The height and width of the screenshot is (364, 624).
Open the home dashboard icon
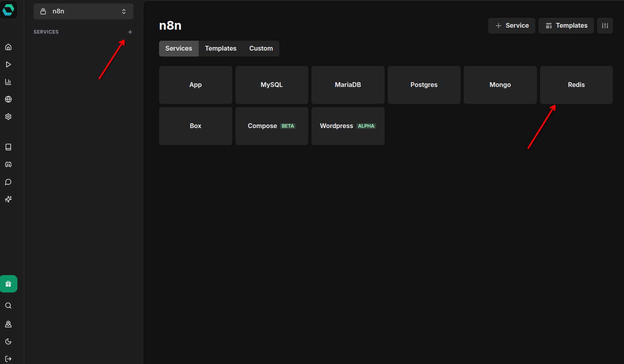coord(8,47)
